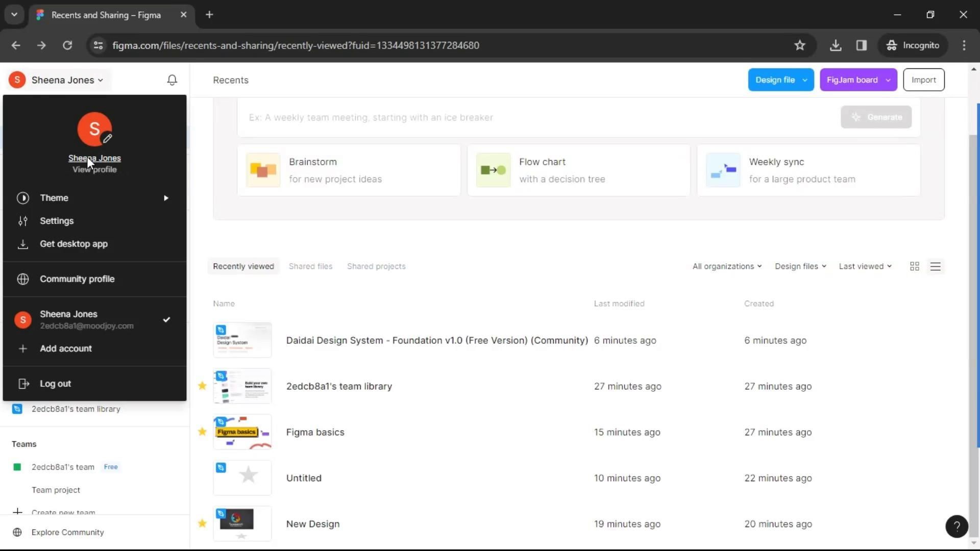Click the Log out icon

[x=23, y=384]
